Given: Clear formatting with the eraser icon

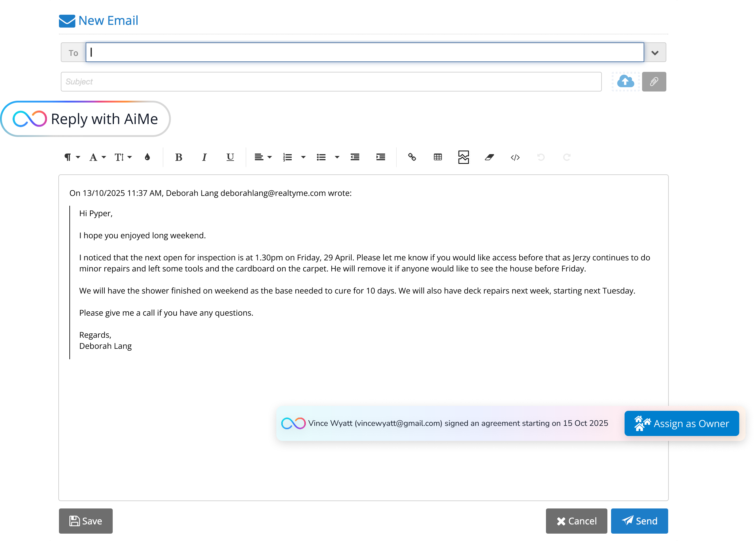Looking at the screenshot, I should click(x=489, y=157).
